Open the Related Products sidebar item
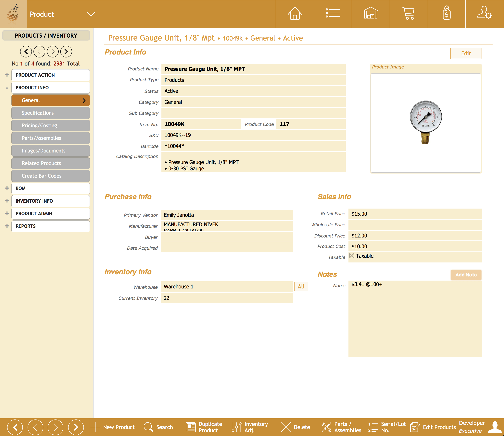Viewport: 504px width, 436px height. pos(51,163)
